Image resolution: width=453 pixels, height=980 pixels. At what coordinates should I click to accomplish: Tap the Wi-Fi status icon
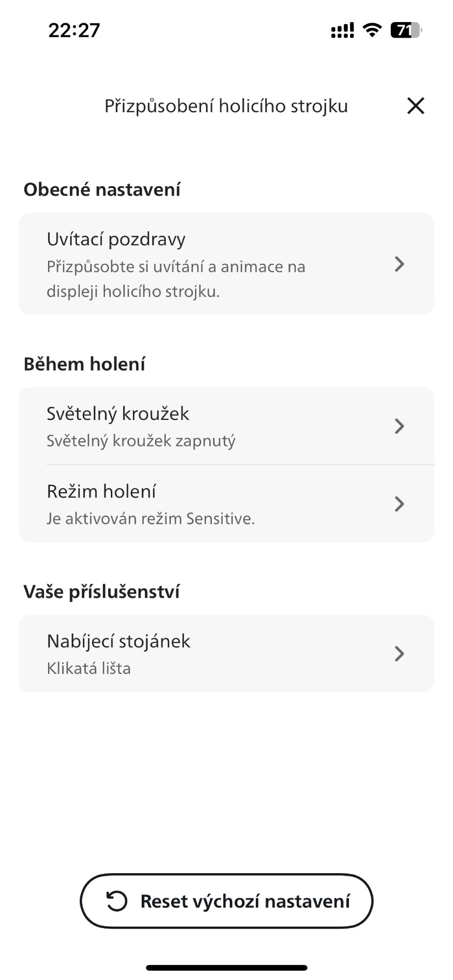[x=372, y=30]
